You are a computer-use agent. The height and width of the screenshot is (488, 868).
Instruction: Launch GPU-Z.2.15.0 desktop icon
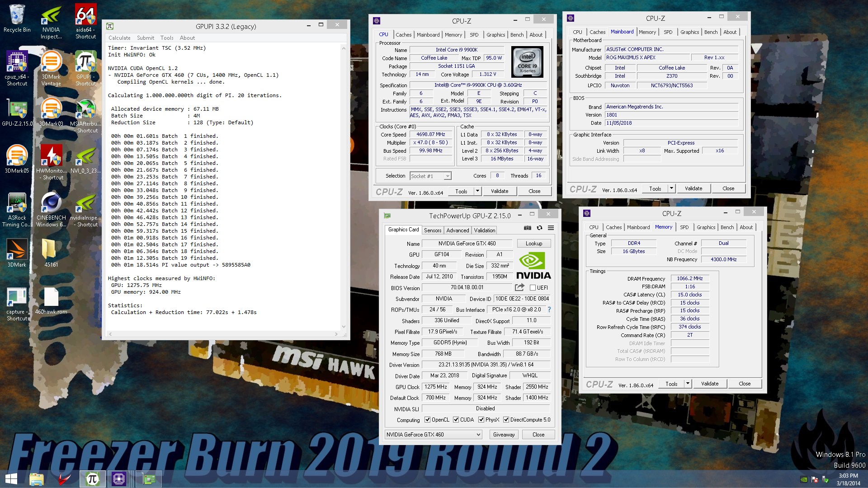[17, 113]
